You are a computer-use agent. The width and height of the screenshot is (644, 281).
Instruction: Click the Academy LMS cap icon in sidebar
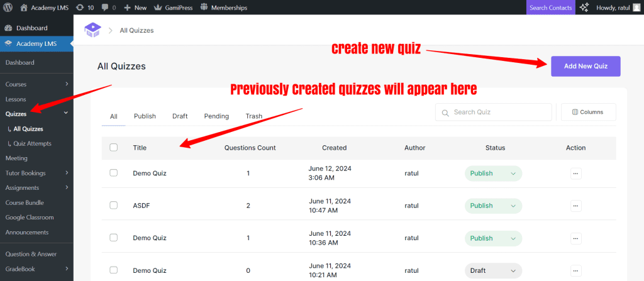click(8, 44)
